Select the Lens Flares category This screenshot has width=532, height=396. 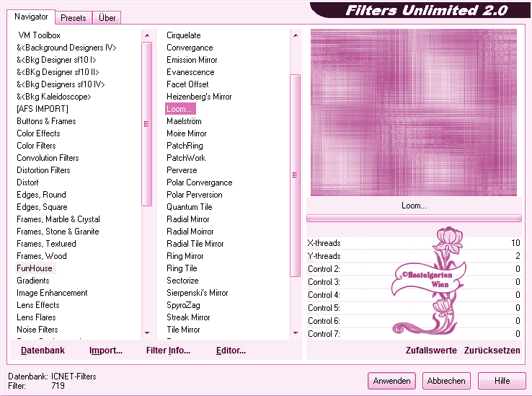[36, 317]
